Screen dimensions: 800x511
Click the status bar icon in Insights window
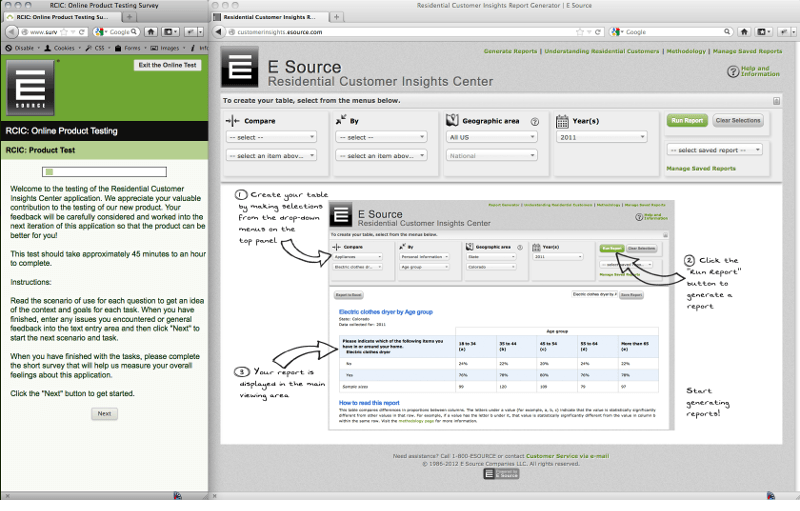click(x=770, y=495)
